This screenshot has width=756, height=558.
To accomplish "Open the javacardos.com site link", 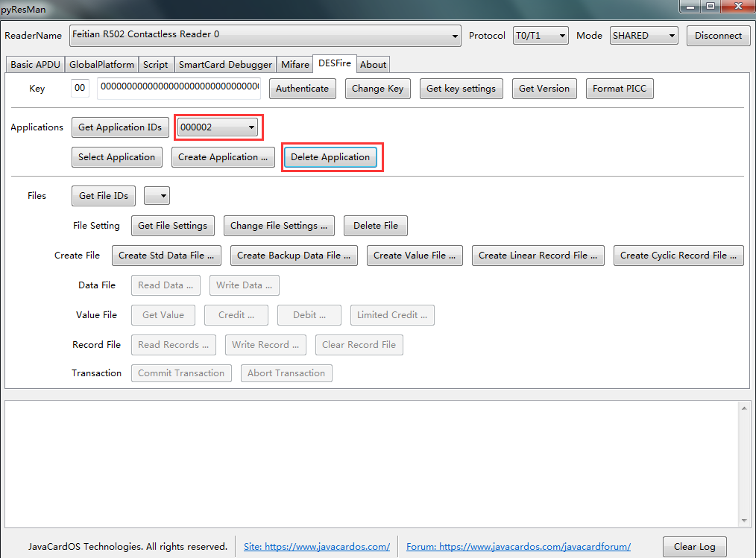I will tap(317, 546).
